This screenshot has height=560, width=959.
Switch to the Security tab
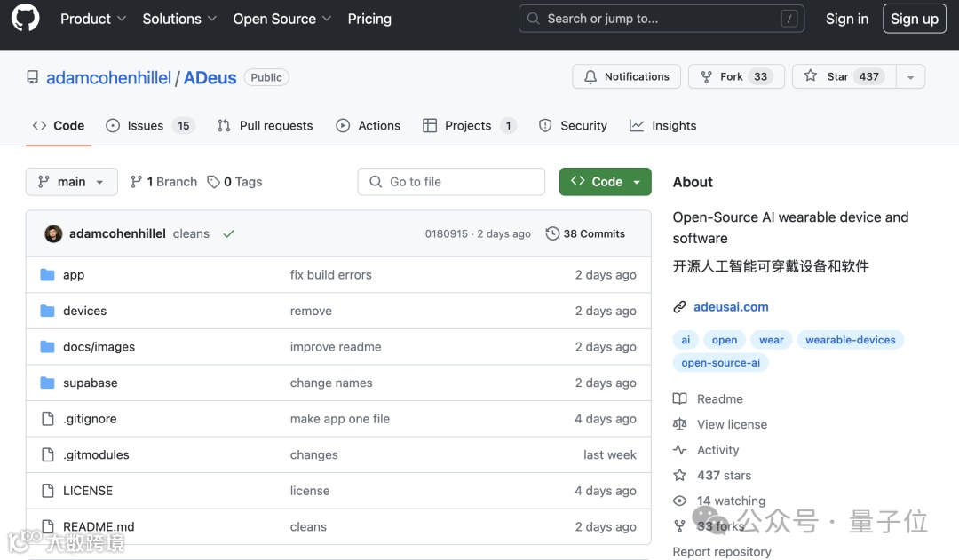tap(573, 125)
